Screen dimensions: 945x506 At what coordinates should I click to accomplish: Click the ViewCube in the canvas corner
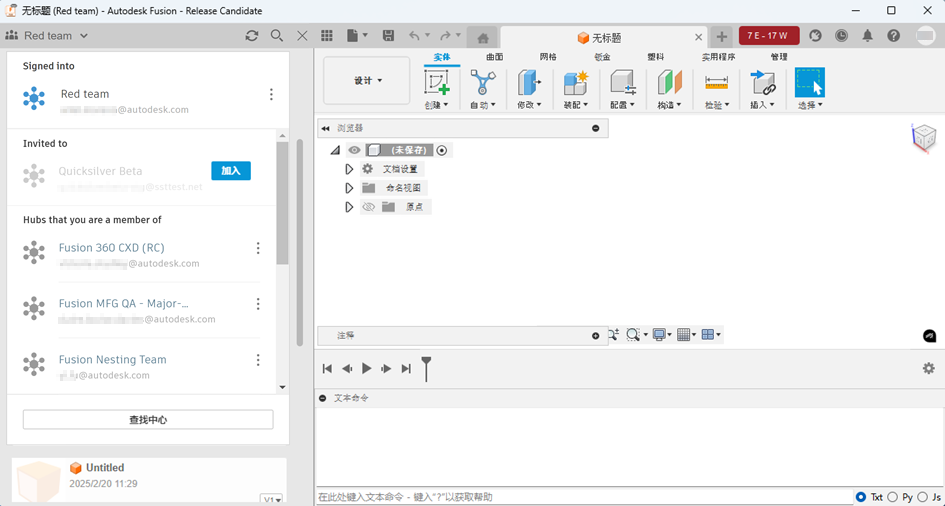923,137
